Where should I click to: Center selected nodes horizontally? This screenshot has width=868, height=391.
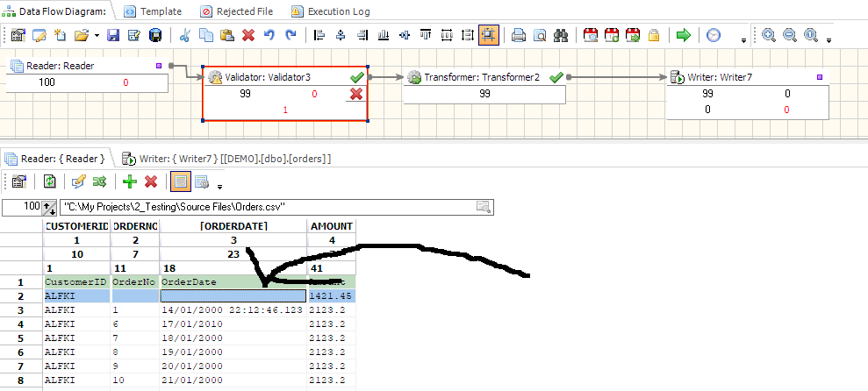click(341, 35)
